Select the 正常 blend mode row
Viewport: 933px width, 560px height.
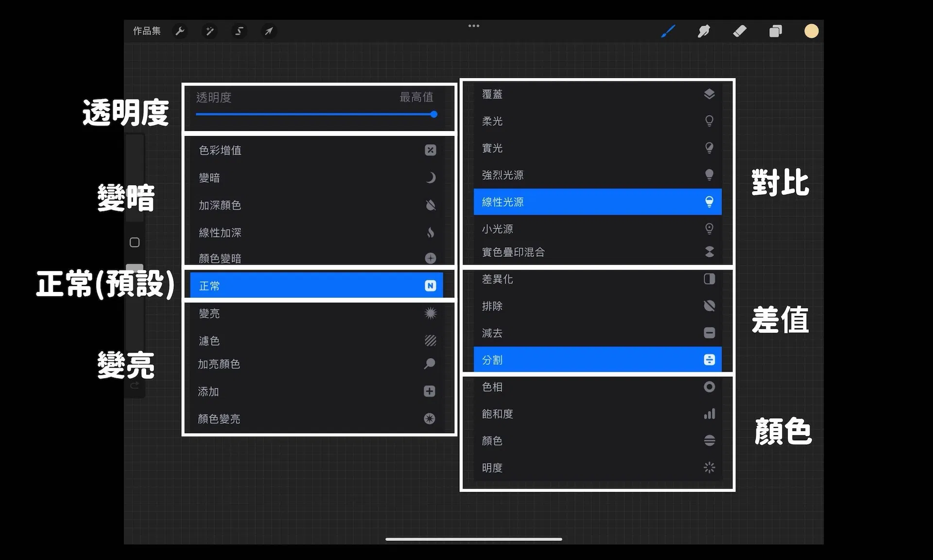coord(316,286)
